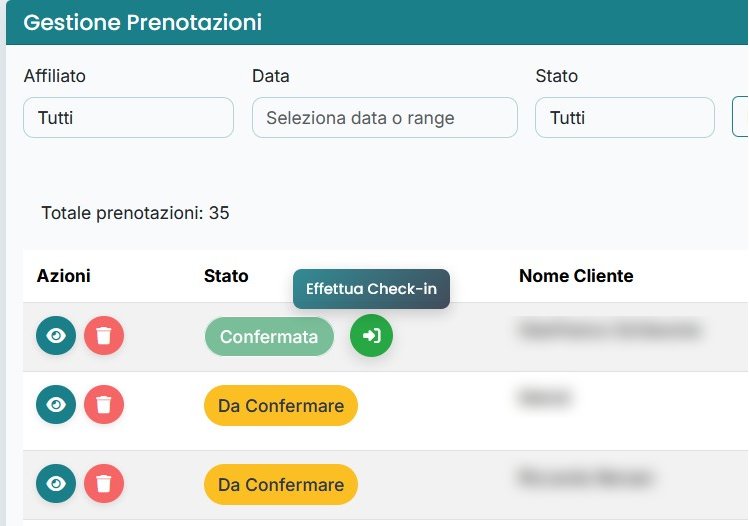Open the partially visible dropdown right of Stato
Viewport: 749px width, 526px height.
[x=741, y=118]
